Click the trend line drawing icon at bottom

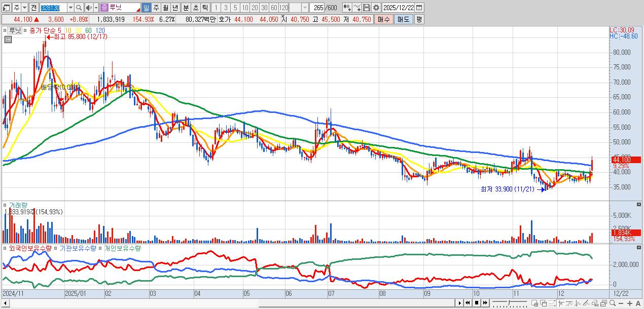[x=569, y=303]
